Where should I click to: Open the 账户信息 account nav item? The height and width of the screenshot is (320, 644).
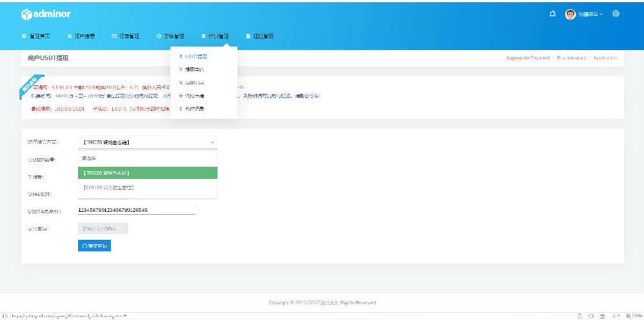tap(81, 36)
